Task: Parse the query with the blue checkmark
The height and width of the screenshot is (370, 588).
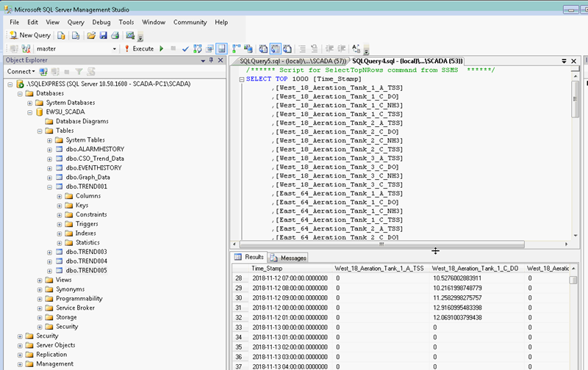Action: (185, 48)
